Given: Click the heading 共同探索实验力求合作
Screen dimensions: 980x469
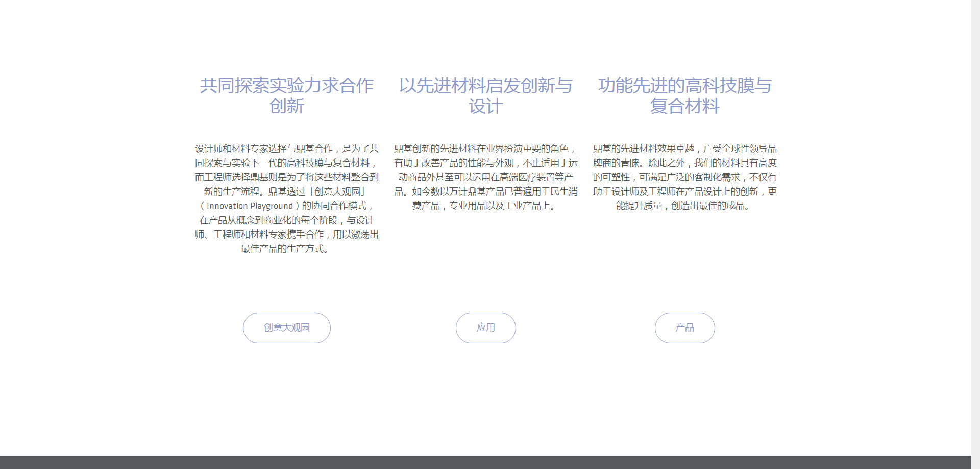Looking at the screenshot, I should (286, 86).
